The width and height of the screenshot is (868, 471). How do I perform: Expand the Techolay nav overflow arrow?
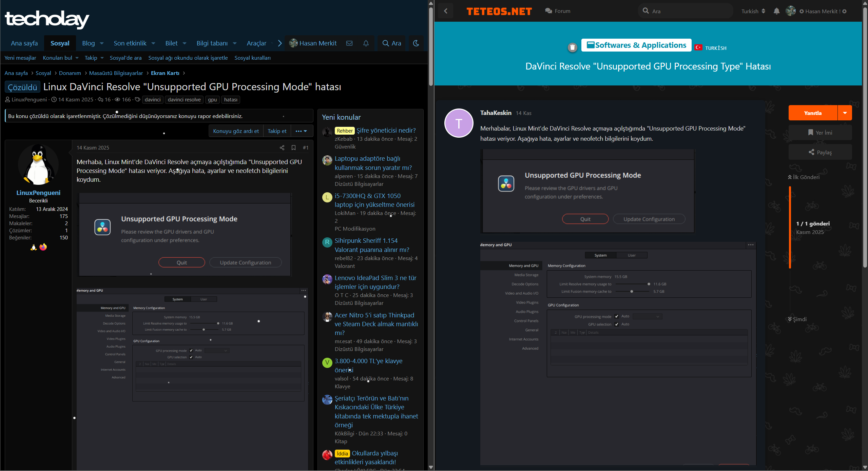[x=280, y=43]
